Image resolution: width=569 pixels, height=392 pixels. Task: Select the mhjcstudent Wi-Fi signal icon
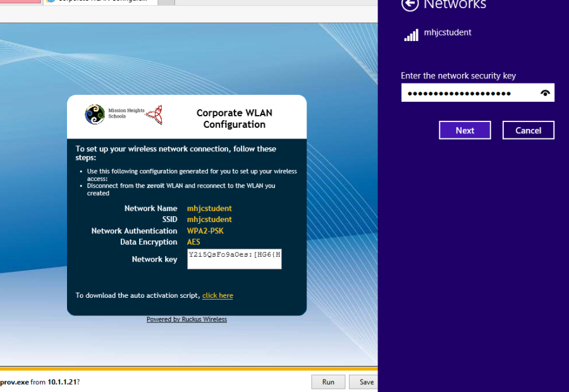[410, 34]
